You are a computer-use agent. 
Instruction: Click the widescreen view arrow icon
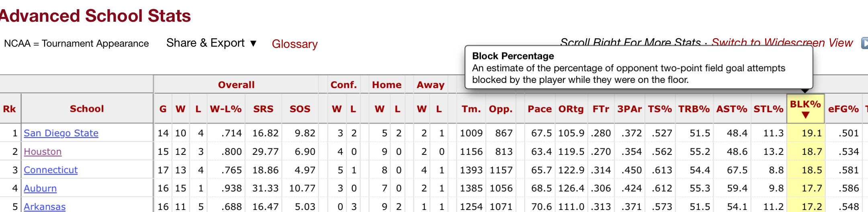[864, 43]
